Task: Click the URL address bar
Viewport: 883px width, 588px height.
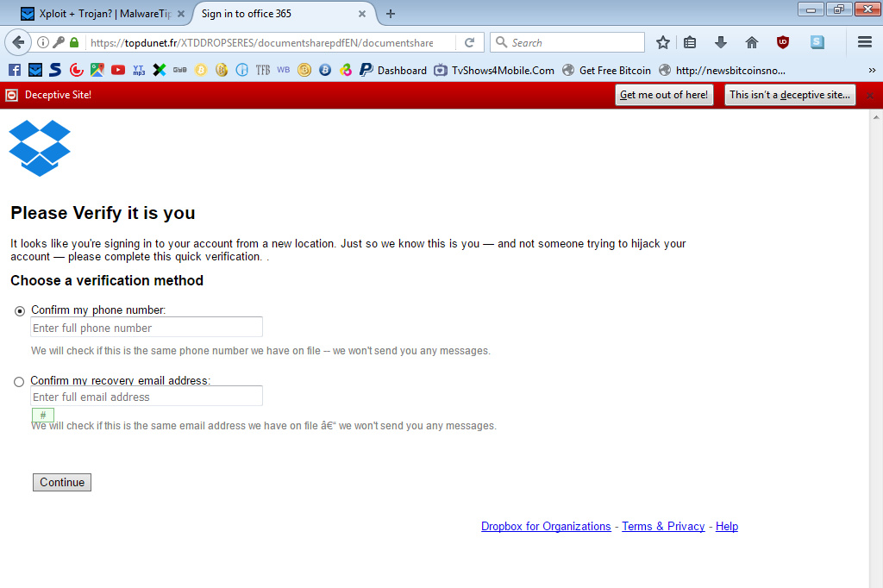Action: click(x=270, y=42)
